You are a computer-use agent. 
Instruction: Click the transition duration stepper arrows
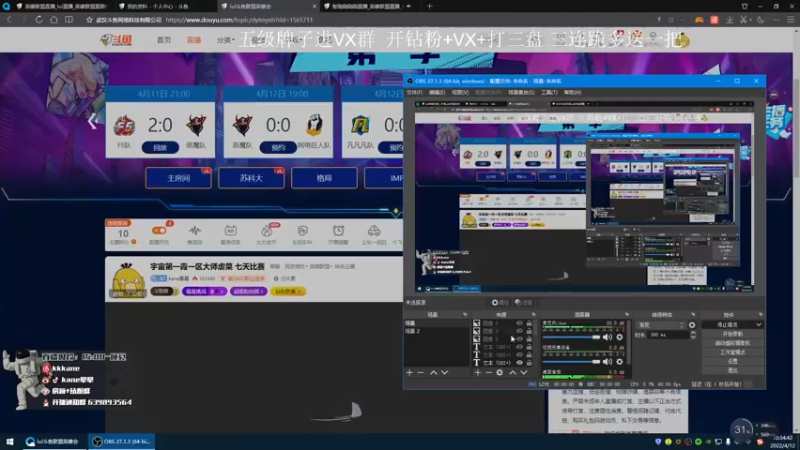(x=693, y=335)
